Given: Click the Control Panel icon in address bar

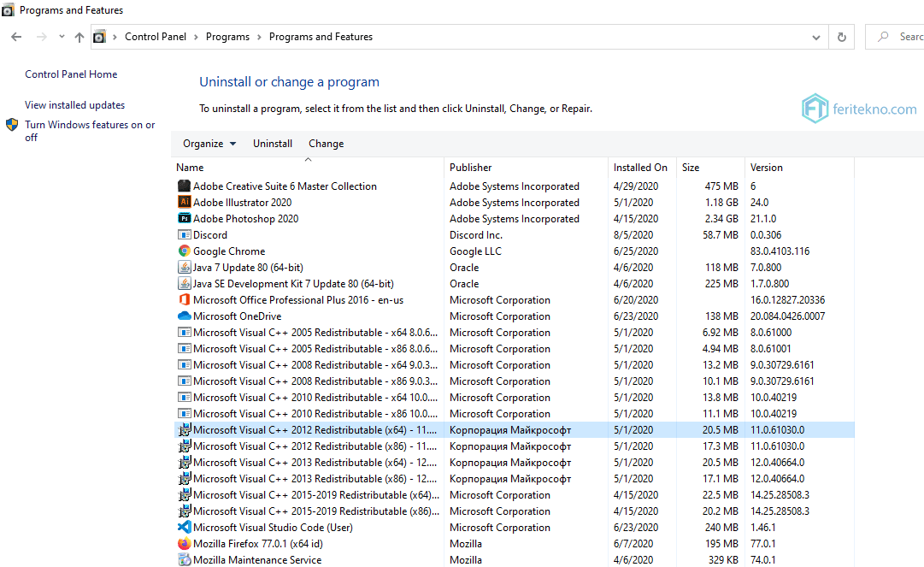Looking at the screenshot, I should 100,37.
